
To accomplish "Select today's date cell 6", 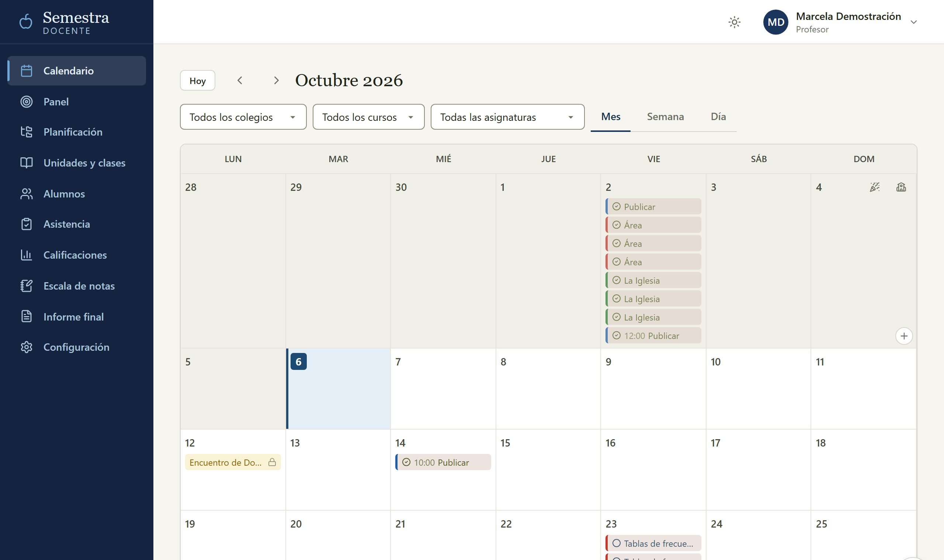I will tap(339, 389).
